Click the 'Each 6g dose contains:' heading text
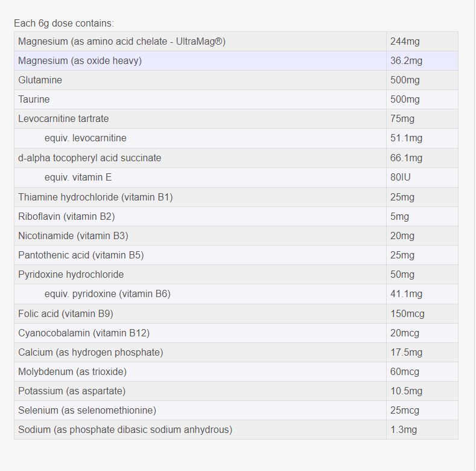The height and width of the screenshot is (471, 476). [64, 24]
